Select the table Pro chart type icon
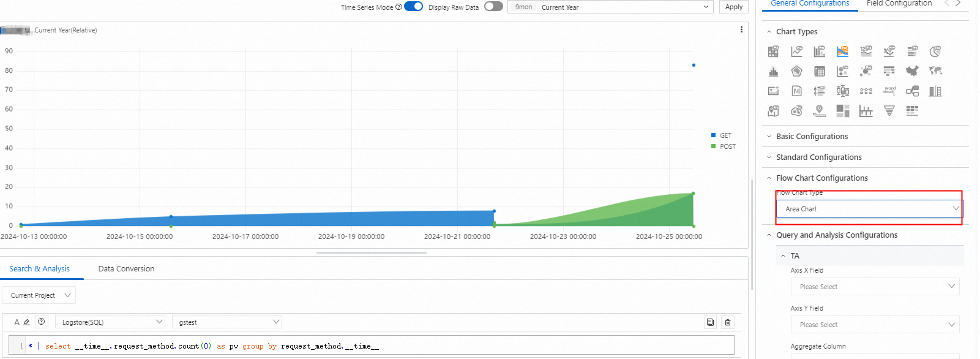Image resolution: width=980 pixels, height=359 pixels. tap(774, 51)
